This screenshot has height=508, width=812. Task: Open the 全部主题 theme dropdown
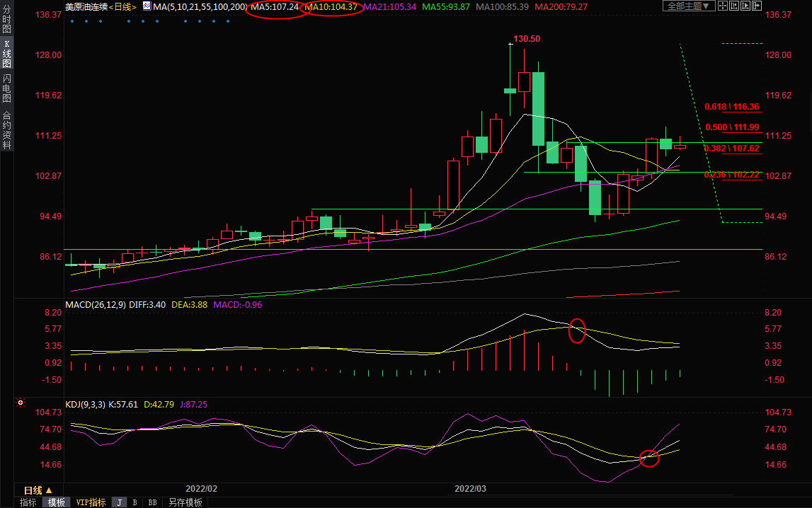click(685, 6)
